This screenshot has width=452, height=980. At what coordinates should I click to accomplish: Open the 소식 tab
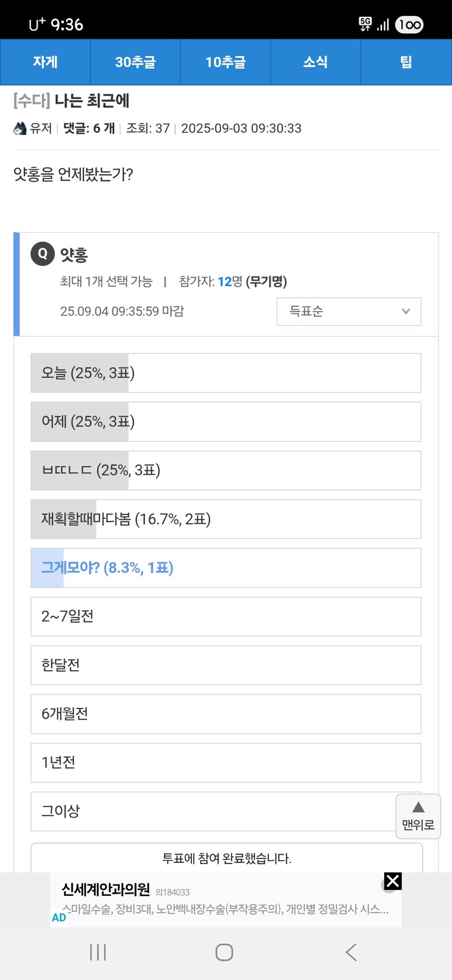click(x=315, y=62)
